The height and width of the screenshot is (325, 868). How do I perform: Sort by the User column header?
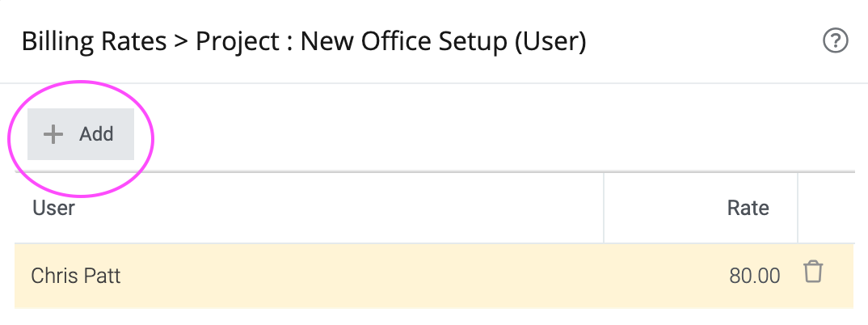pos(53,208)
